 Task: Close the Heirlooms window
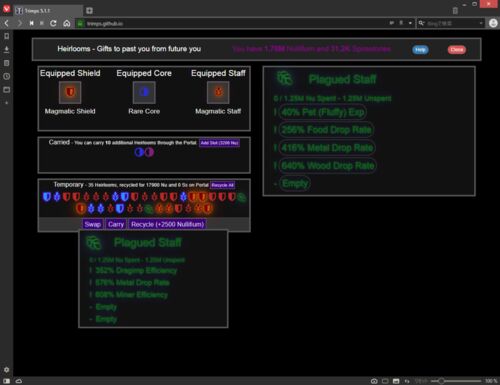coord(457,50)
